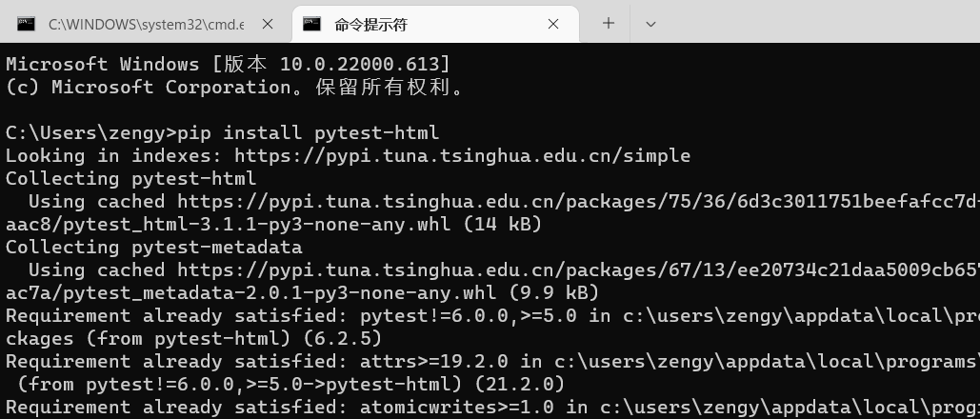Click the Microsoft Windows version line
The height and width of the screenshot is (419, 980).
229,64
